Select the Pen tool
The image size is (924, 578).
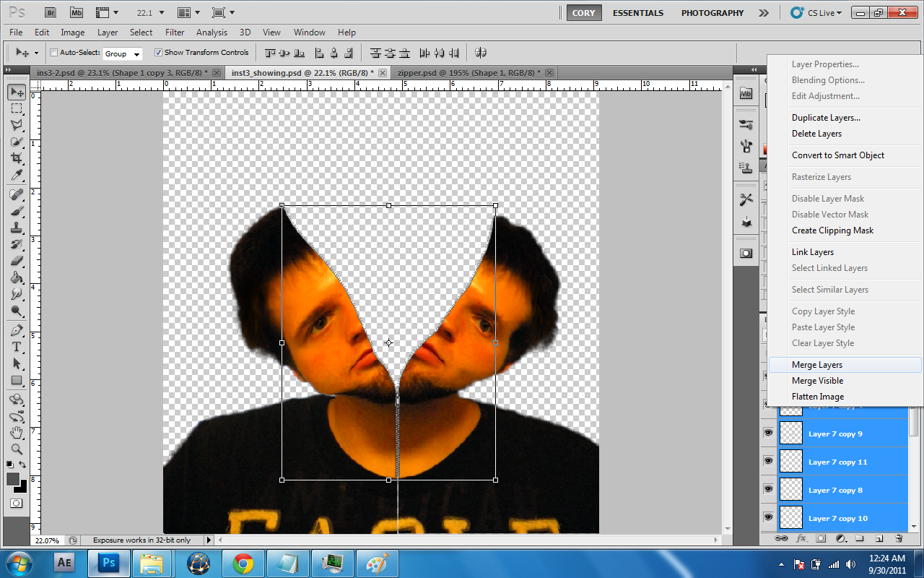[x=17, y=330]
